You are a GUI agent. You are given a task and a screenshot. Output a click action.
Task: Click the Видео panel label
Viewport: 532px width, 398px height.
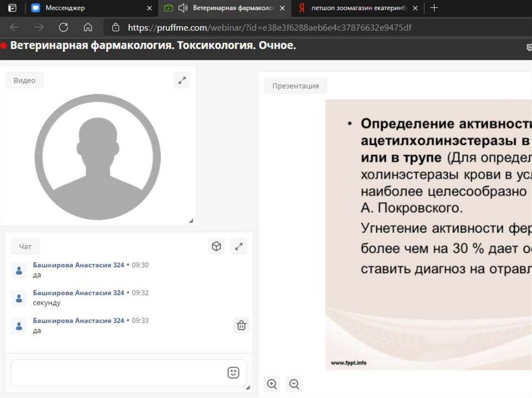point(24,80)
